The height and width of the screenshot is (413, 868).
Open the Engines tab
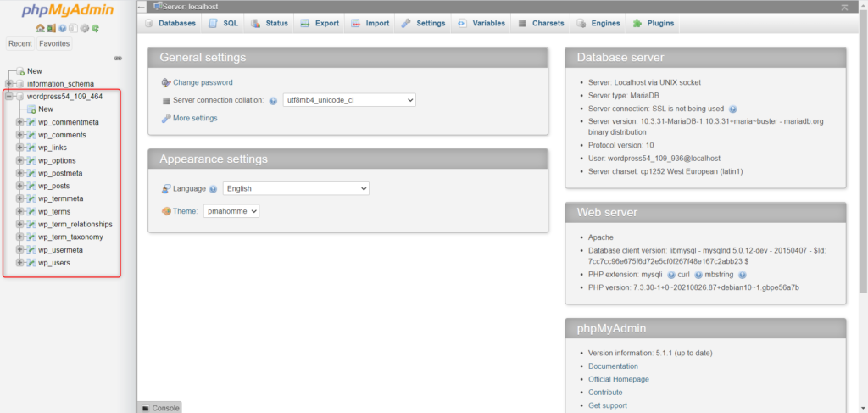[598, 23]
